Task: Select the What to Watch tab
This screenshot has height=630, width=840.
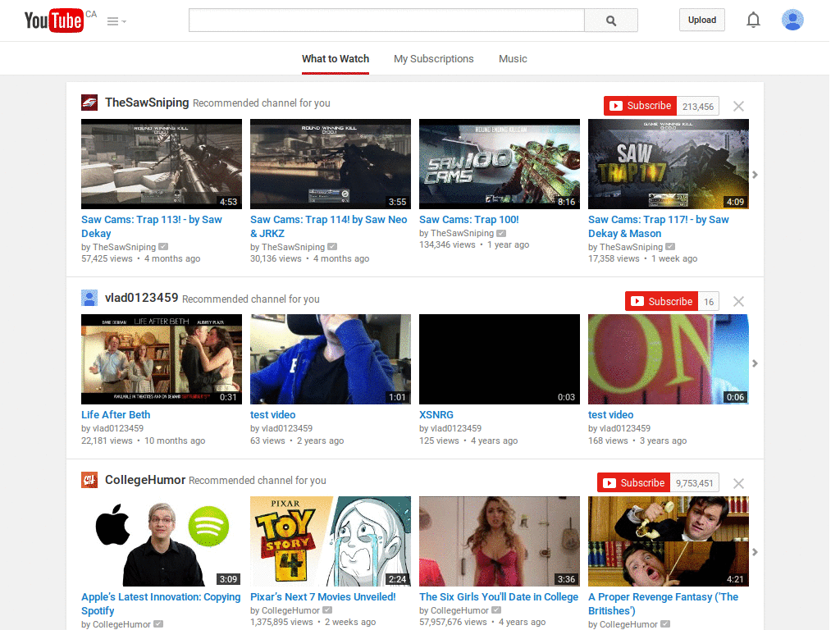Action: 336,59
